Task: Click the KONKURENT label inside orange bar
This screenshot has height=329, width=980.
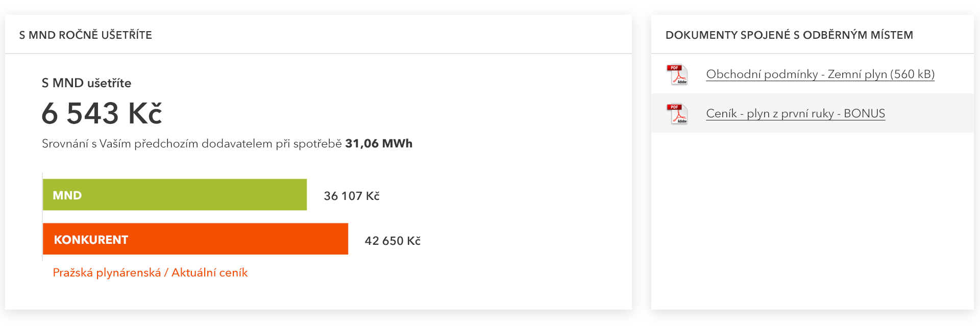Action: coord(91,240)
